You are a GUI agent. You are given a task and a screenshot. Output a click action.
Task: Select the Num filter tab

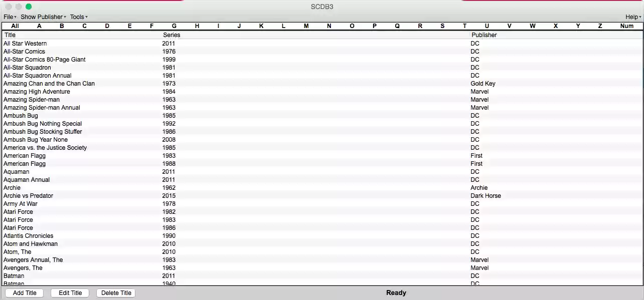click(x=626, y=26)
